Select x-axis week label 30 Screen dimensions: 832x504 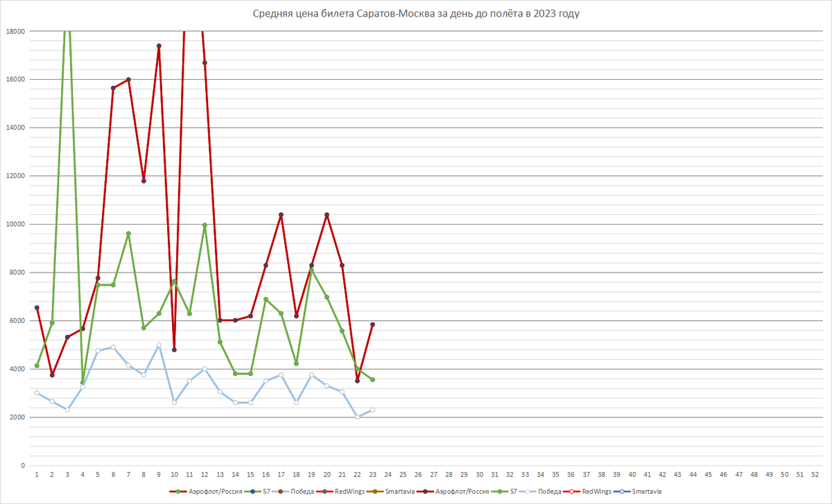(479, 475)
